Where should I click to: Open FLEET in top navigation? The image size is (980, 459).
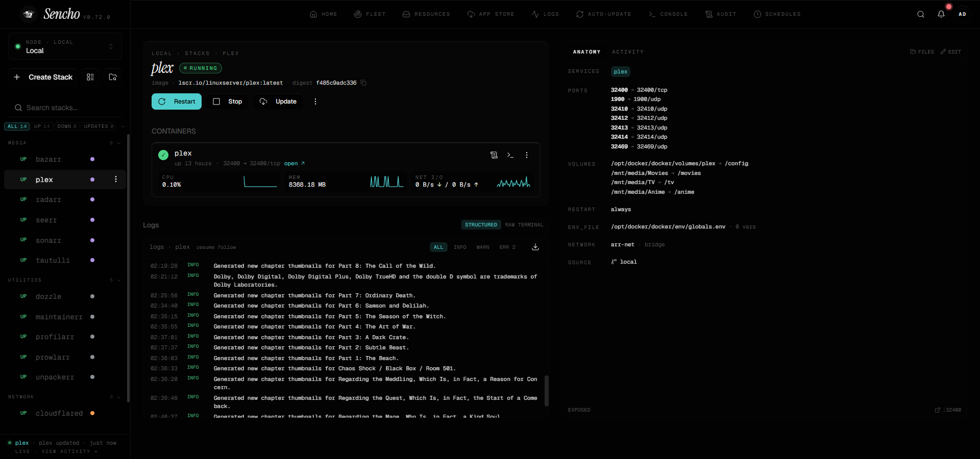[x=370, y=14]
